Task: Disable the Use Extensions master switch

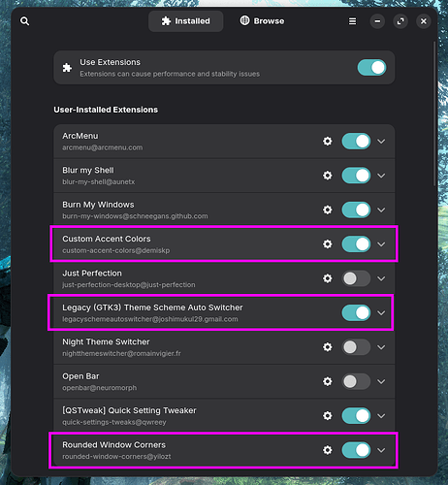Action: 371,68
